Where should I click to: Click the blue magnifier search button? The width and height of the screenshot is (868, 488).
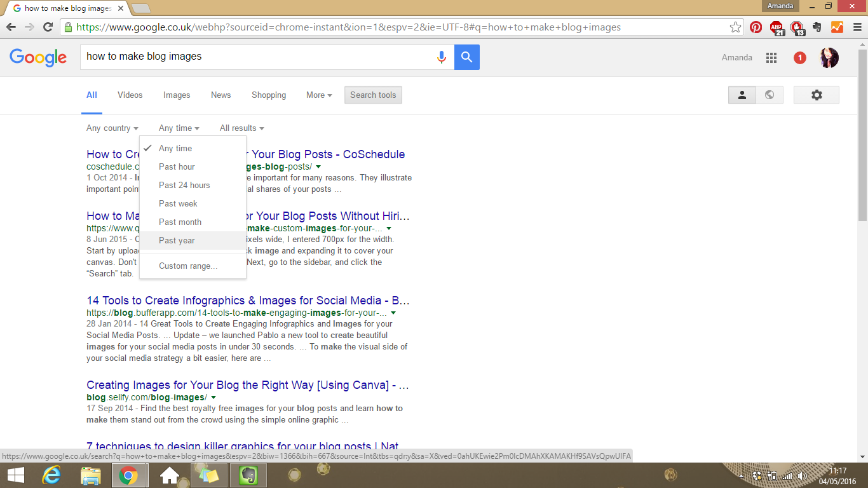467,57
